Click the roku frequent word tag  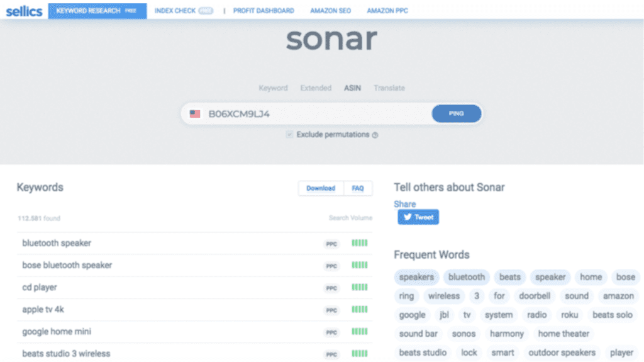[x=569, y=315]
